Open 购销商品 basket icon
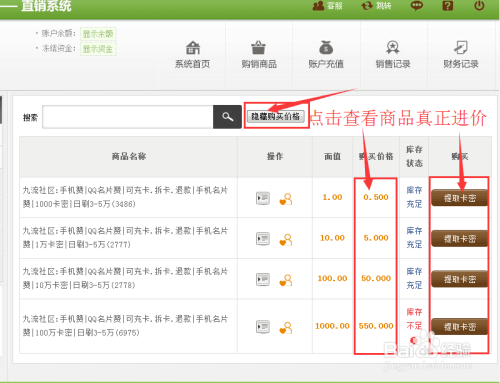Screen dimensions: 500x383 pos(258,48)
